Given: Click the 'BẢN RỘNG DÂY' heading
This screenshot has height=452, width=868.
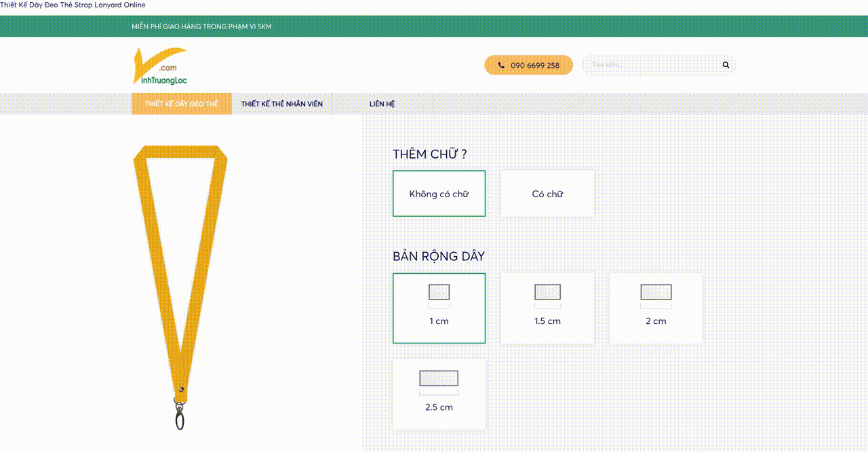Looking at the screenshot, I should [439, 256].
